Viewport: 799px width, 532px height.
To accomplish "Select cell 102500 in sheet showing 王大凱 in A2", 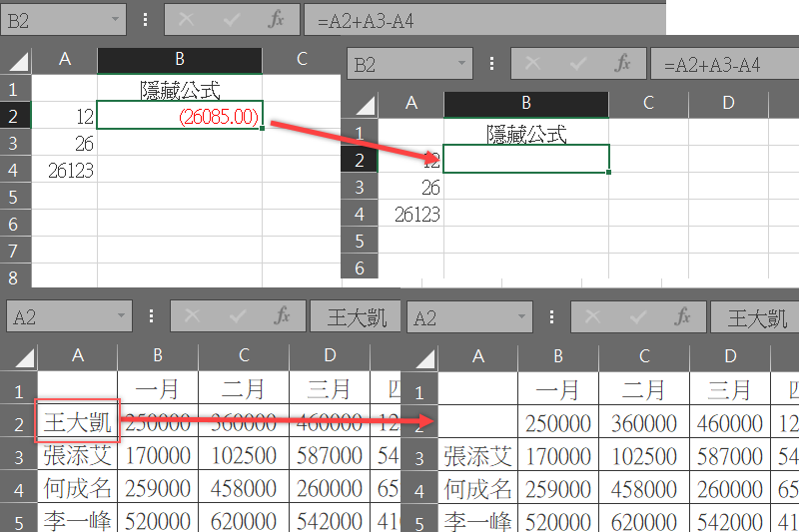I will [244, 455].
